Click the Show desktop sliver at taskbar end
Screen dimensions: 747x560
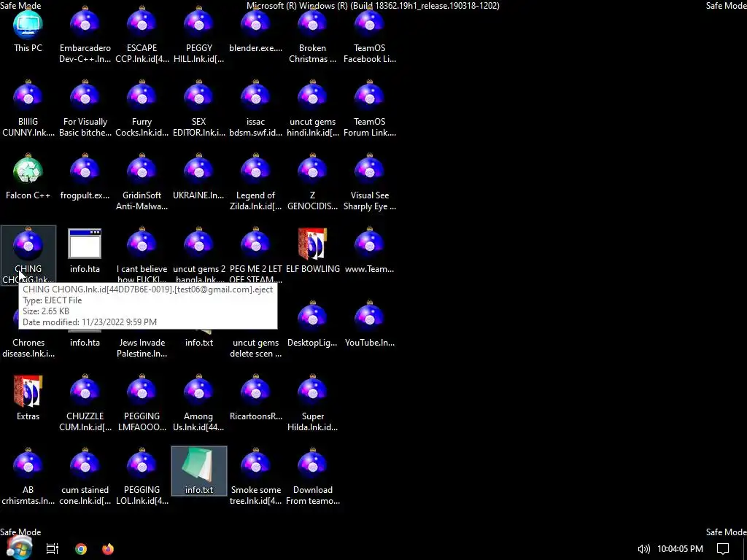click(x=745, y=549)
